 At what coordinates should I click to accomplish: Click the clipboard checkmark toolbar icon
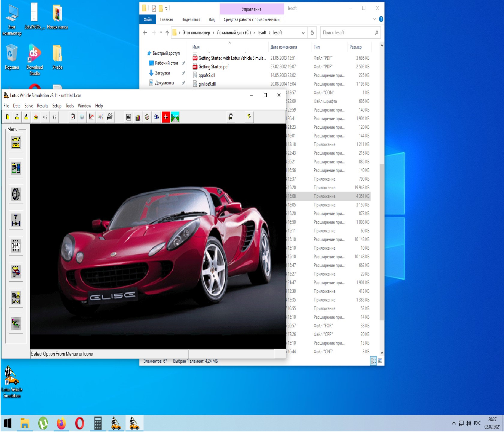[73, 117]
